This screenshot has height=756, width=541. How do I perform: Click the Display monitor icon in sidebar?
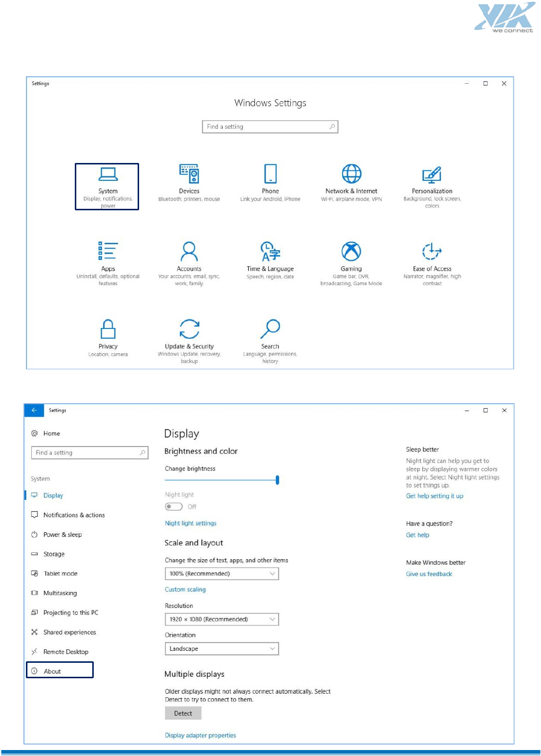pyautogui.click(x=34, y=495)
